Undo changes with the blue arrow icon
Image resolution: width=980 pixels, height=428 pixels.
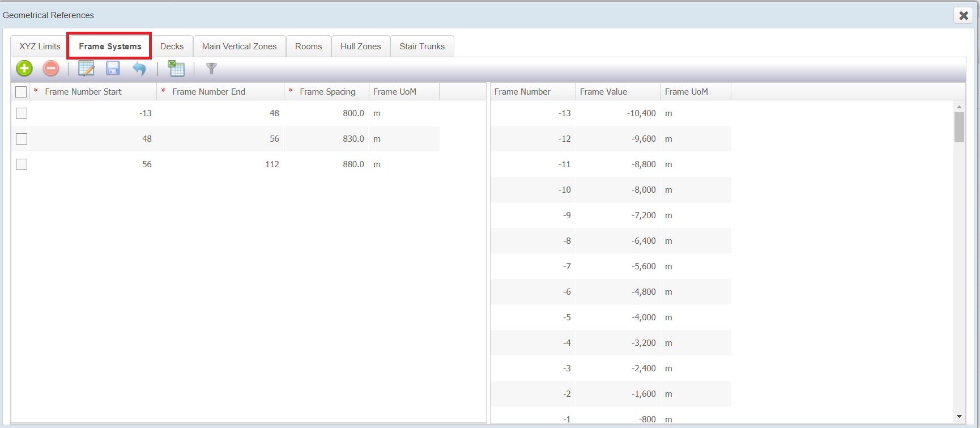(x=139, y=69)
